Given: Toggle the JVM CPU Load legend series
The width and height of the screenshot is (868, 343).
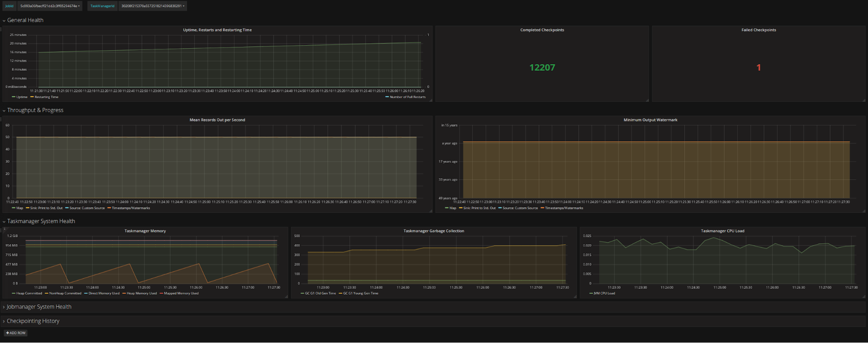Looking at the screenshot, I should coord(604,294).
